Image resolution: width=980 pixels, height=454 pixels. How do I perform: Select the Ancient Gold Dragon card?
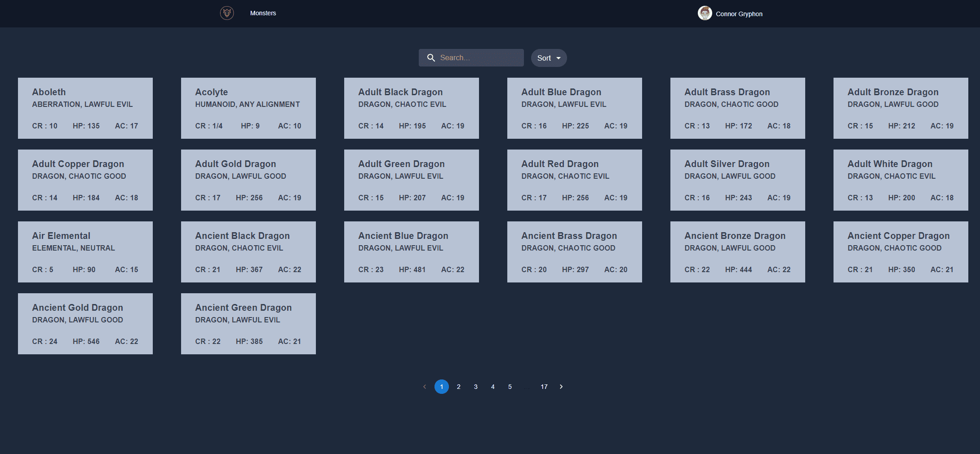click(x=85, y=323)
